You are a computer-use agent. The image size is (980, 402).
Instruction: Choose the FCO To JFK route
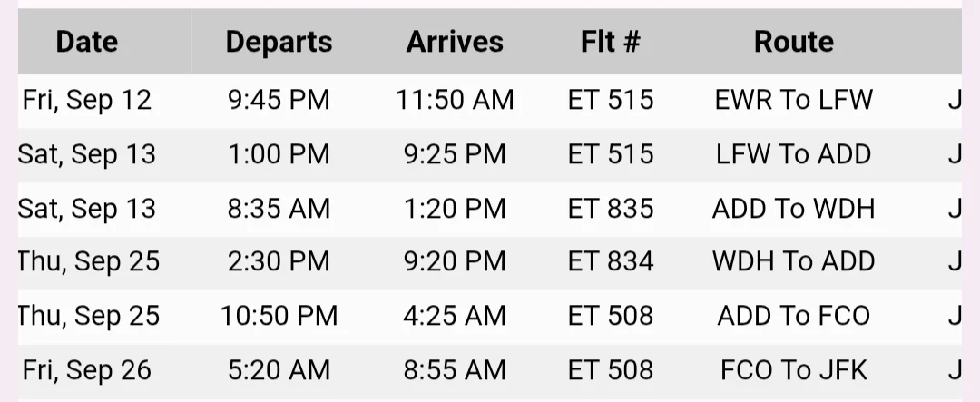pos(794,370)
